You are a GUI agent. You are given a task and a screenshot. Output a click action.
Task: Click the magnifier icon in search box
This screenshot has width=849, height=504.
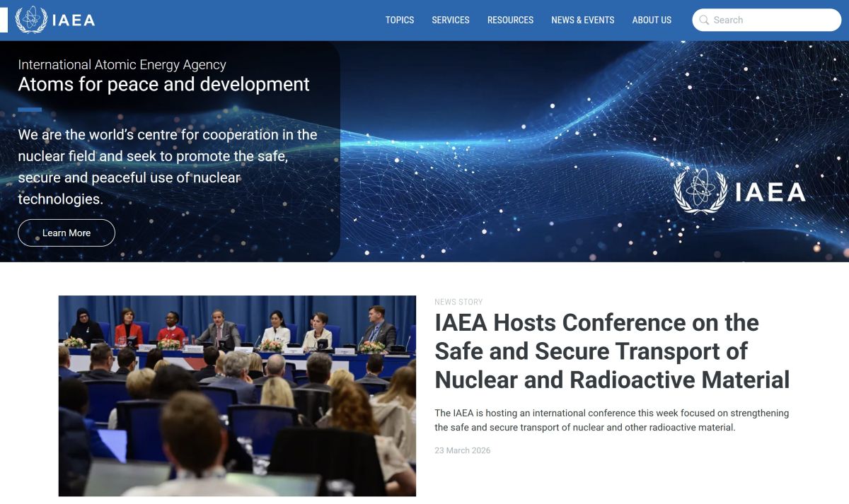pyautogui.click(x=704, y=20)
